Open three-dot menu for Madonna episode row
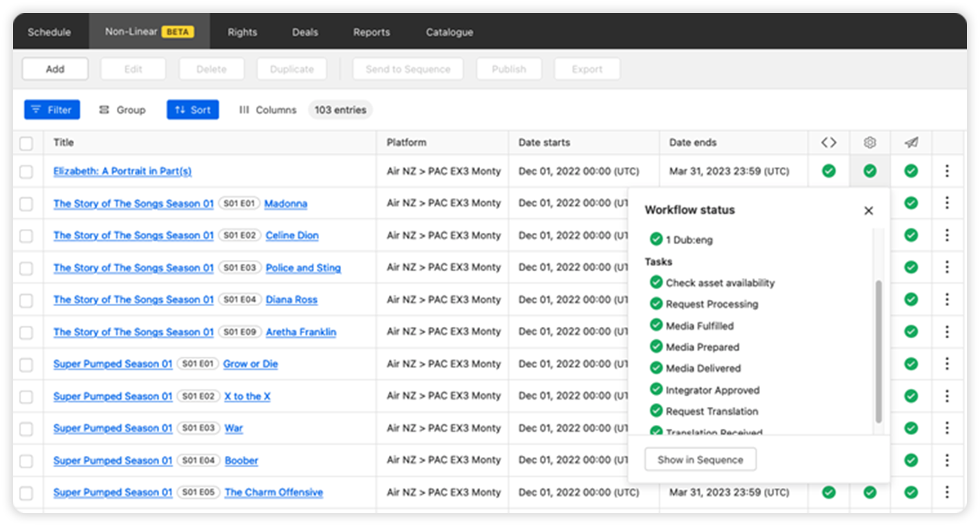 click(946, 203)
